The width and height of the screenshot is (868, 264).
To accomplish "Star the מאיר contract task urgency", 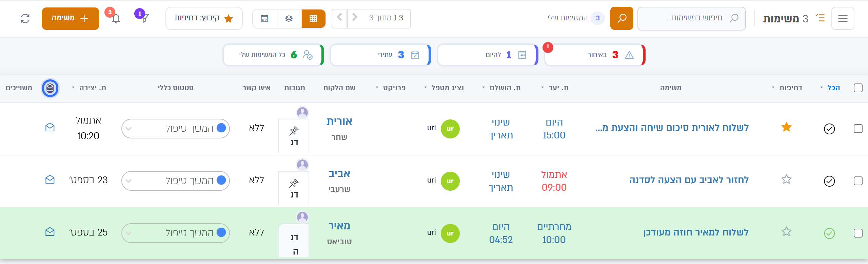I will tap(787, 232).
